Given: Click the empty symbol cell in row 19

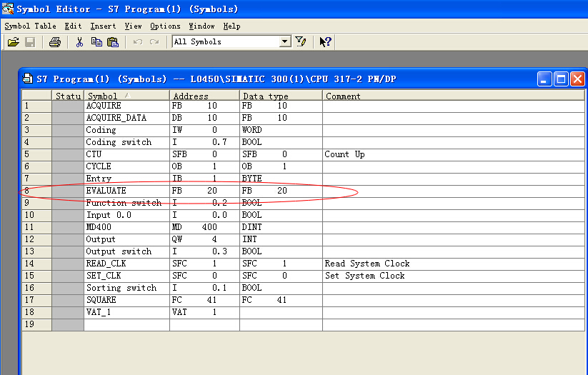Looking at the screenshot, I should [126, 324].
